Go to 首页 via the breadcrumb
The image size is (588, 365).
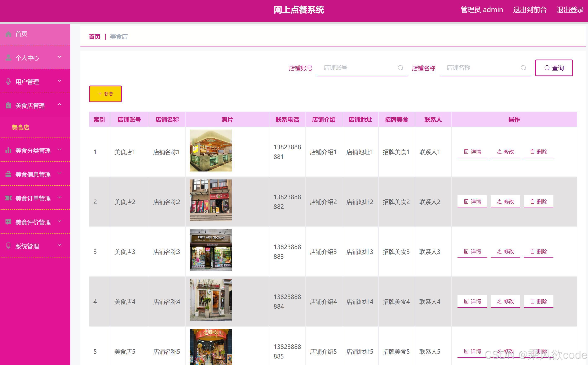coord(94,37)
